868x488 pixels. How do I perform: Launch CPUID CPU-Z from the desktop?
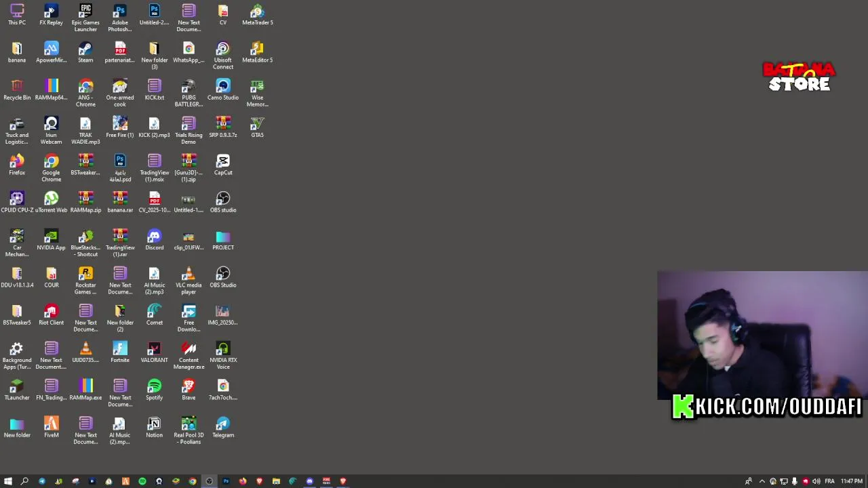[17, 202]
